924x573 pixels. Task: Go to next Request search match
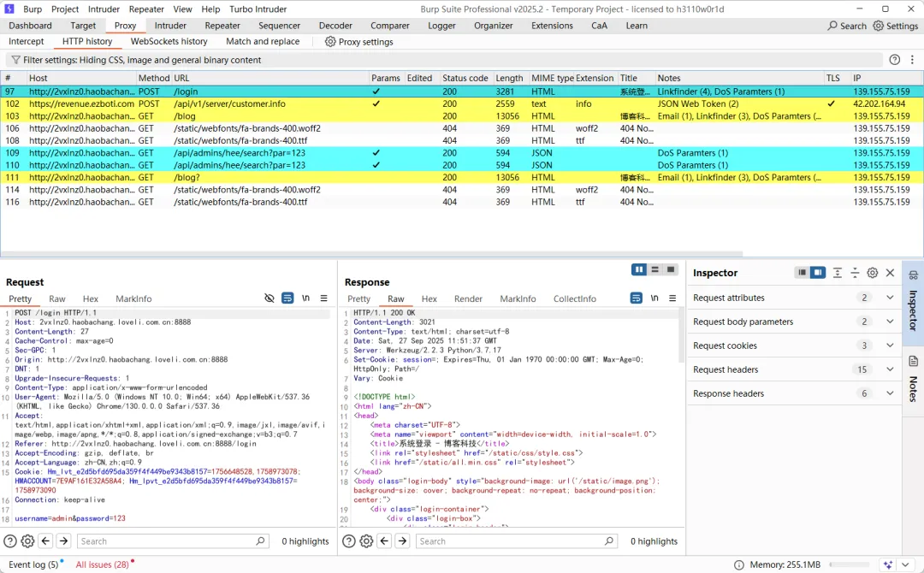point(63,541)
